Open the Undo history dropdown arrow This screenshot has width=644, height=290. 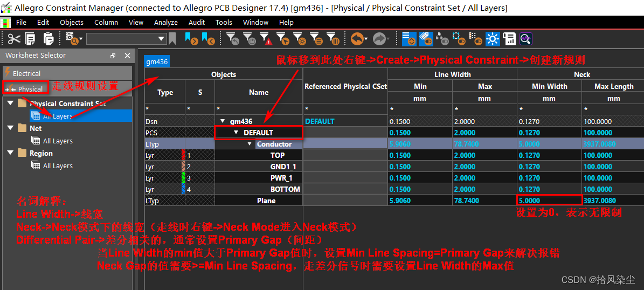click(x=365, y=39)
